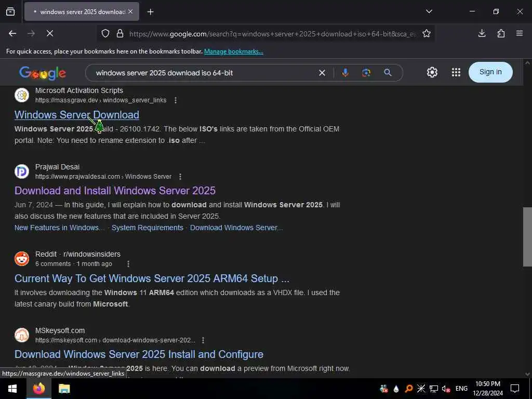This screenshot has width=532, height=399.
Task: Open the Downloads panel
Action: [482, 33]
